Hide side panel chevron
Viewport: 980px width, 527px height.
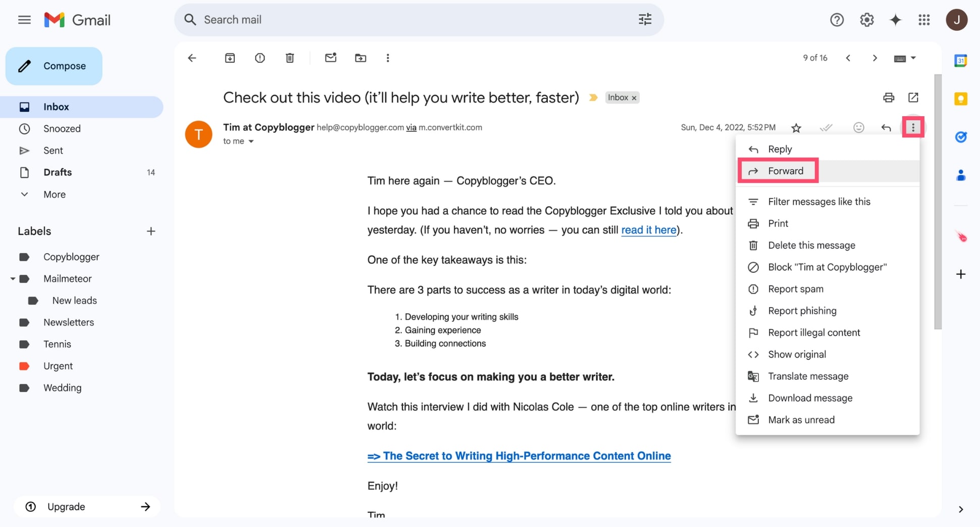[x=960, y=509]
